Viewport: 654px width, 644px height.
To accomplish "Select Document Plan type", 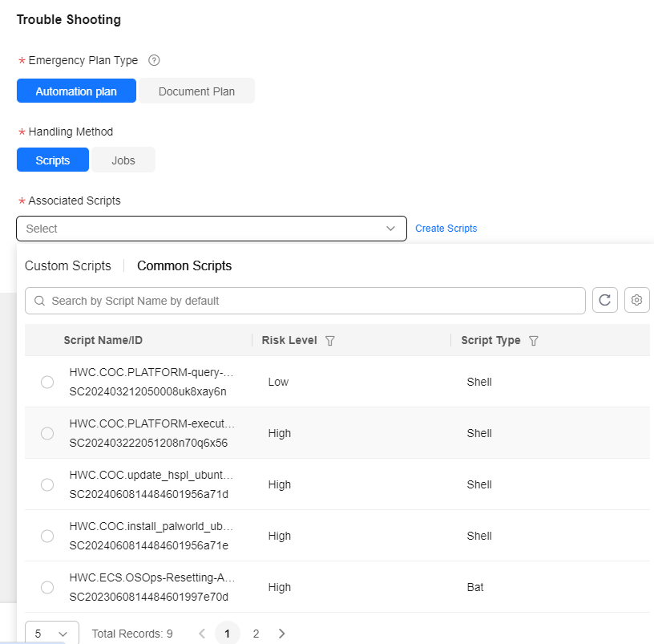I will [x=197, y=91].
